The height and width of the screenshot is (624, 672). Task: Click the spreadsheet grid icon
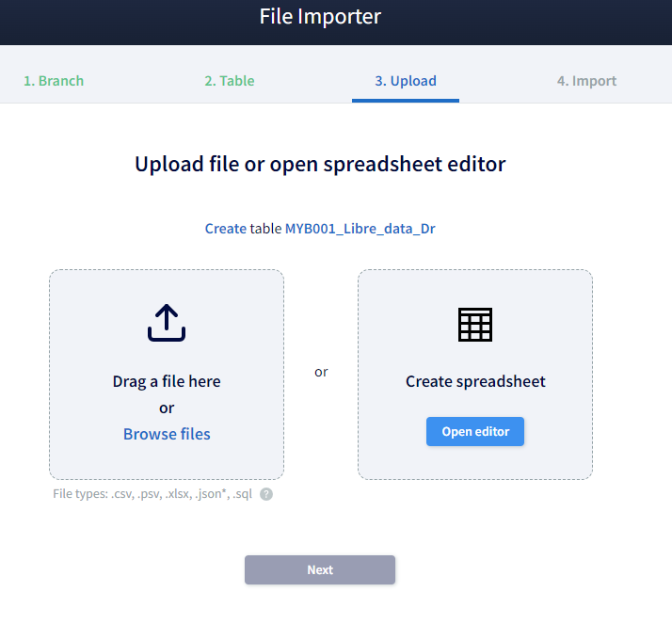click(475, 324)
